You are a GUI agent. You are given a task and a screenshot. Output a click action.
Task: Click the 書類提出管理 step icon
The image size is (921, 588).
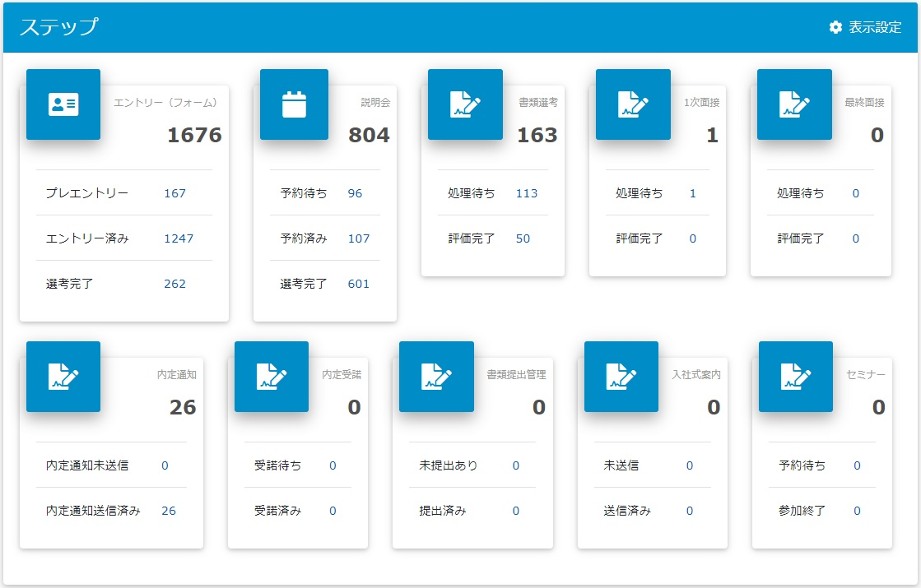coord(436,377)
